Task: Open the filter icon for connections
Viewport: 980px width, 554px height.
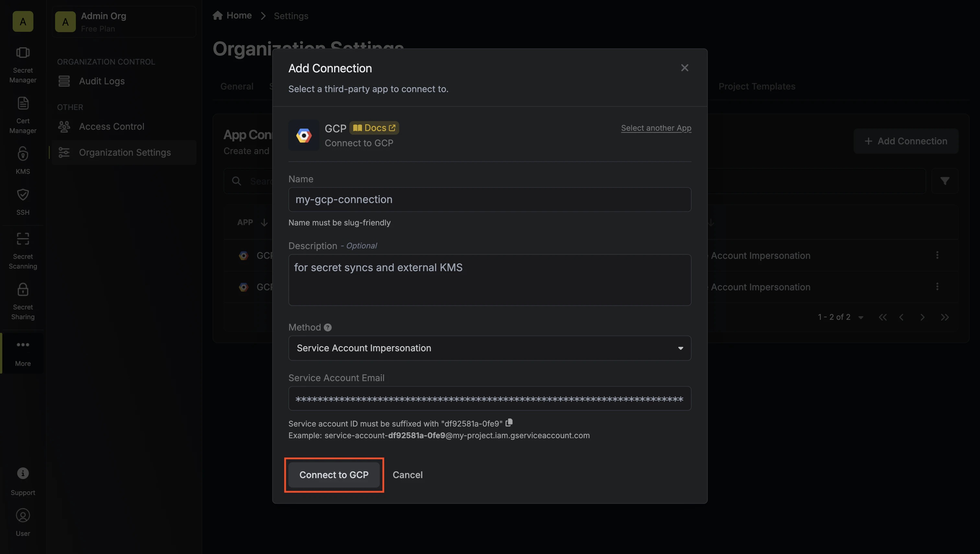Action: (945, 181)
